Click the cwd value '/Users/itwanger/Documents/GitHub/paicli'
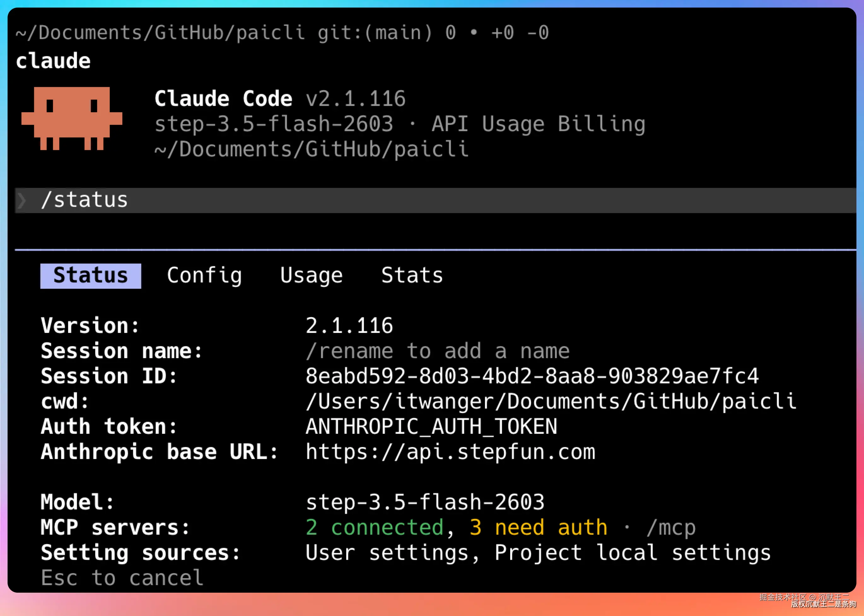Viewport: 864px width, 616px height. click(x=551, y=402)
